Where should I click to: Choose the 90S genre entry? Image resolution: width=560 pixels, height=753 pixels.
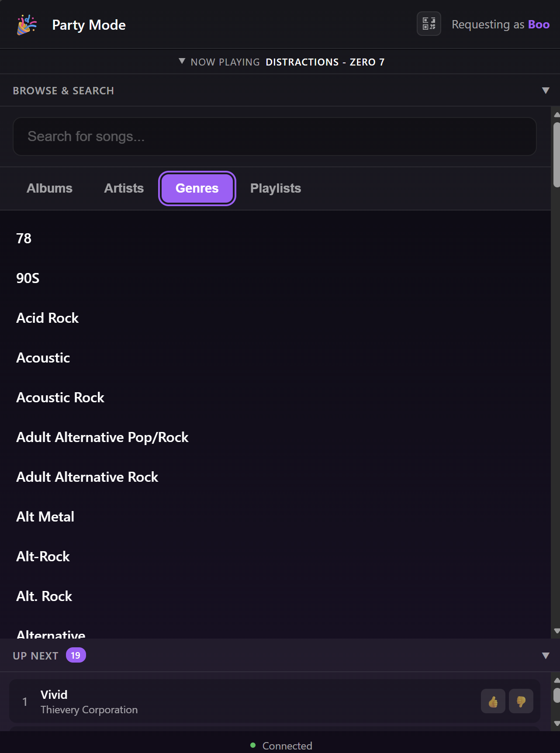(x=28, y=278)
